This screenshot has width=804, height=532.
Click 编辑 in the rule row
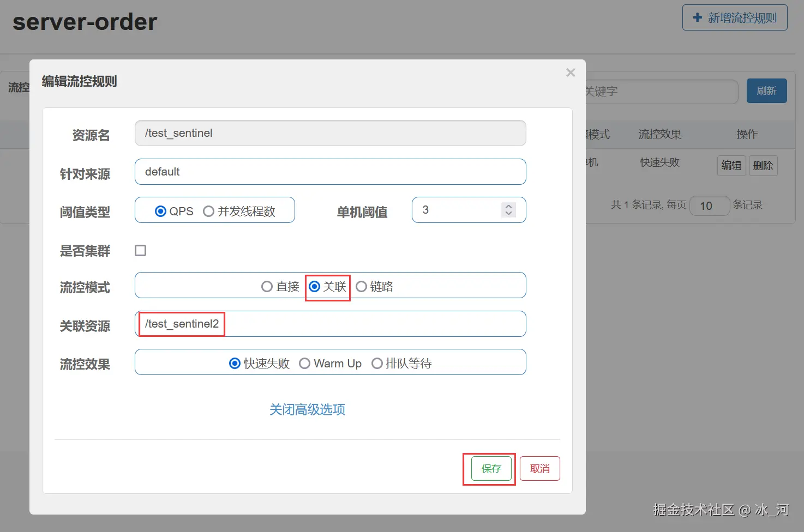731,166
